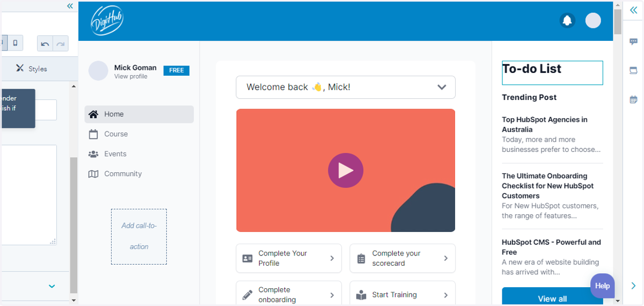Open the Complete Your Profile card

click(289, 258)
